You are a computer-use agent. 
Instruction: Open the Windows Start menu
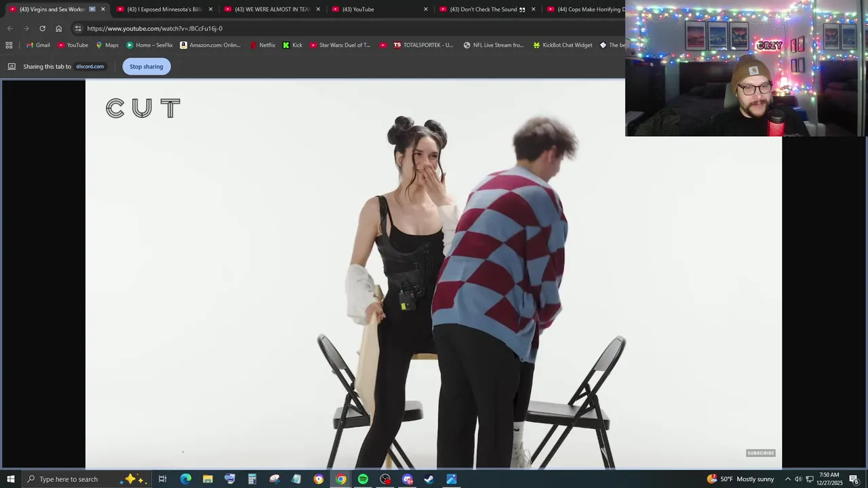pyautogui.click(x=10, y=479)
